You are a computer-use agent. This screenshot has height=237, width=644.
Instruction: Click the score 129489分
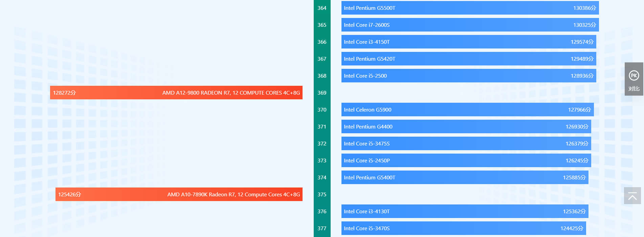tap(582, 59)
